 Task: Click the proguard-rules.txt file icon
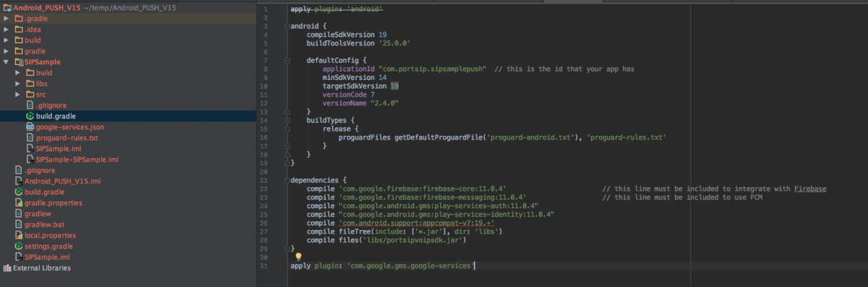point(30,138)
